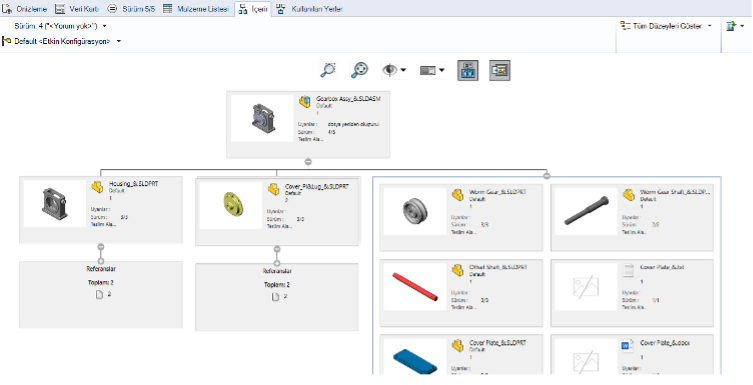Viewport: 753px width, 385px height.
Task: Click the export icon at top right
Action: [735, 26]
